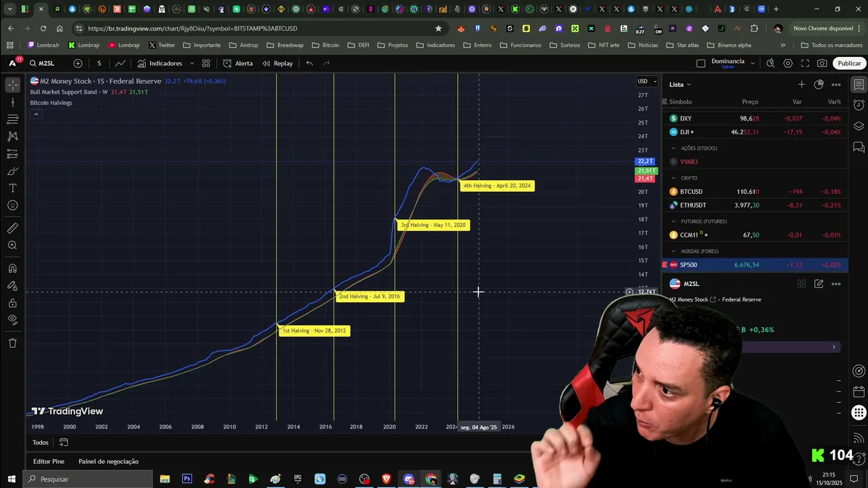Open the watchlist panel icon
The width and height of the screenshot is (868, 488).
859,85
